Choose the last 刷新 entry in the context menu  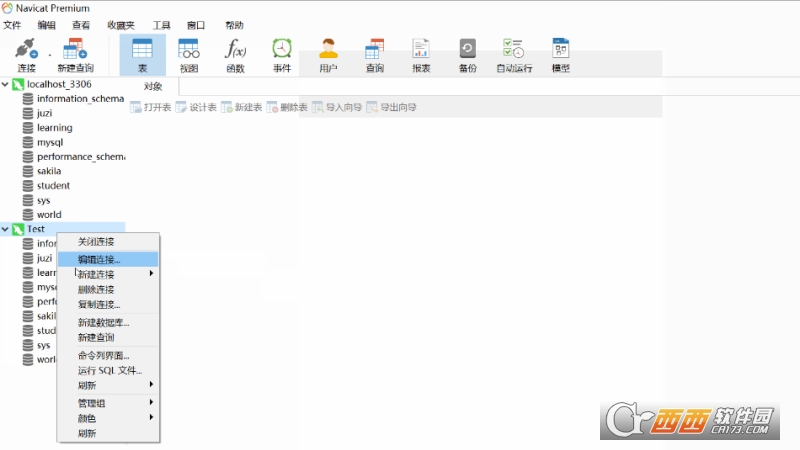pos(108,433)
